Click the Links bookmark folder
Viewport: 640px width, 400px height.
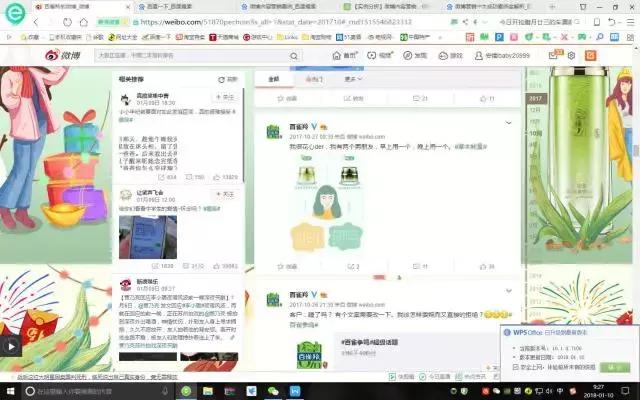(x=287, y=37)
